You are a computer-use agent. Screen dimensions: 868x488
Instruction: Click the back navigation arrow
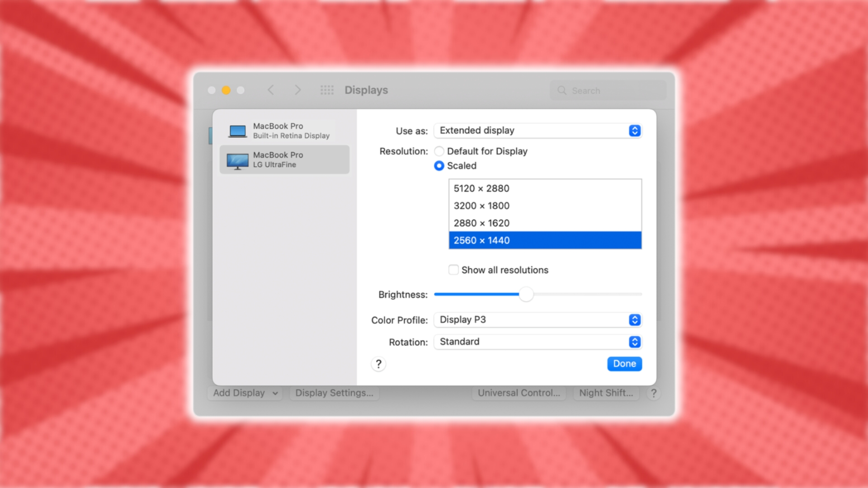pyautogui.click(x=271, y=90)
